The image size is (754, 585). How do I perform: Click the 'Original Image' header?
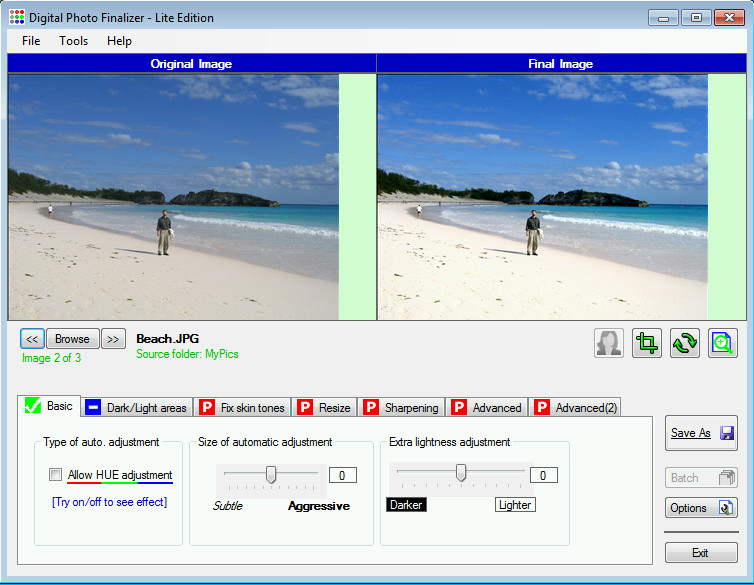click(191, 64)
